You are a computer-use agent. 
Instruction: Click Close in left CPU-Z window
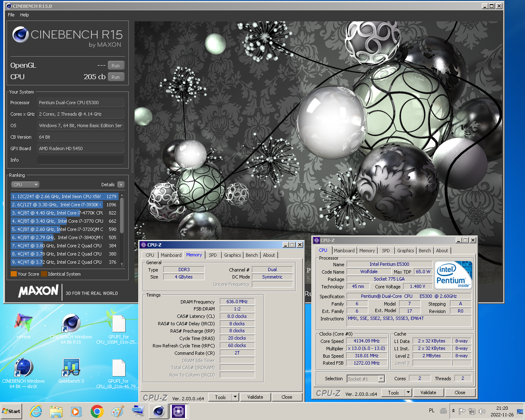click(287, 397)
